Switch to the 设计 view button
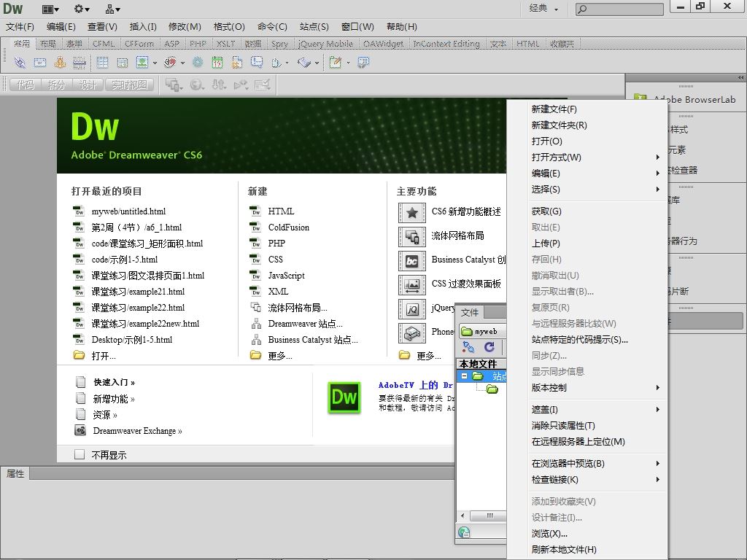 click(88, 85)
